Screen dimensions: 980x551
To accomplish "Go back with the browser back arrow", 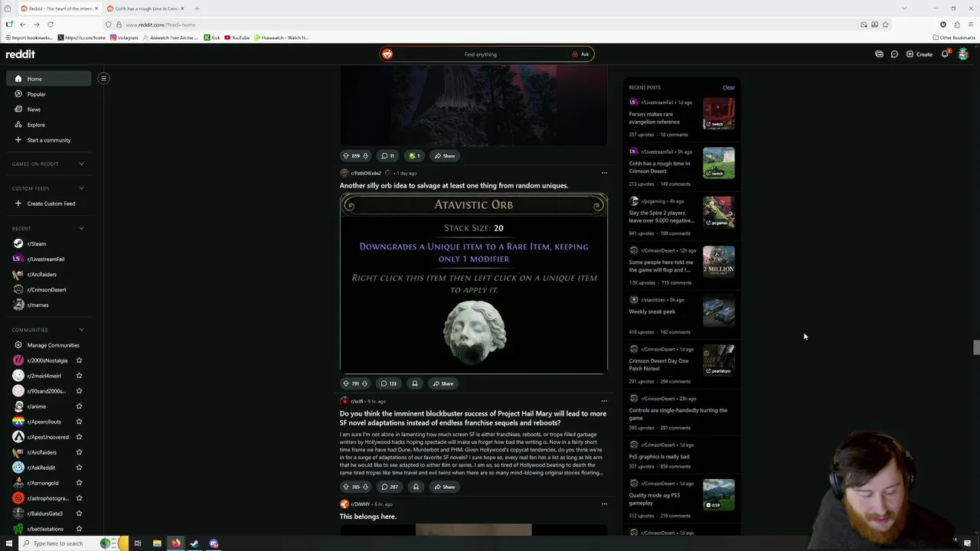I will (23, 24).
